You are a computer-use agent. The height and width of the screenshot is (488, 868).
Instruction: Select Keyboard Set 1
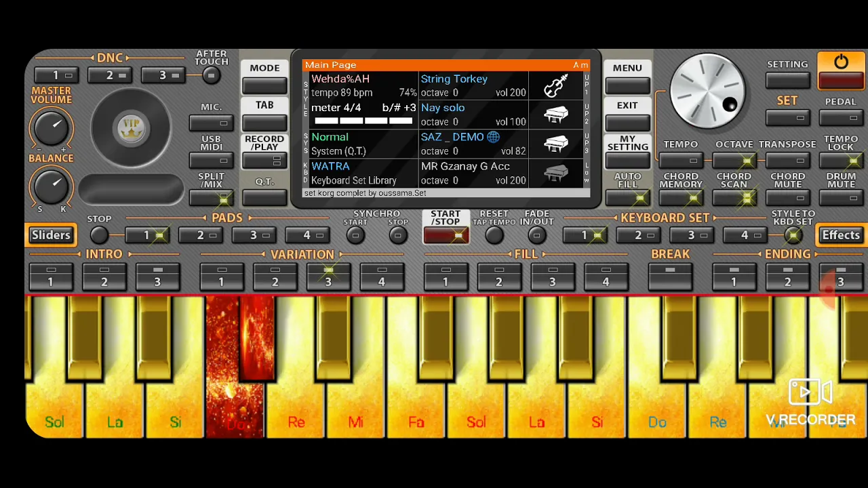tap(585, 235)
